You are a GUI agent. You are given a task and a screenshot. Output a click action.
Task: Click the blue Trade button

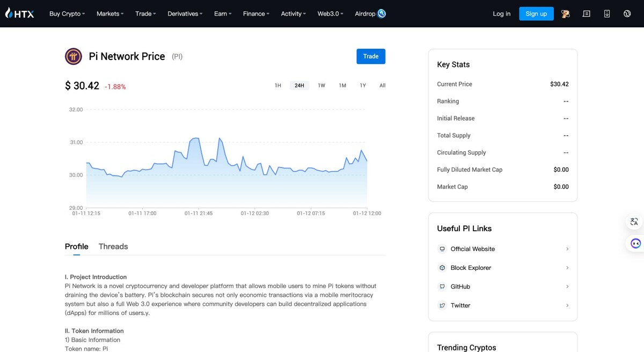371,56
